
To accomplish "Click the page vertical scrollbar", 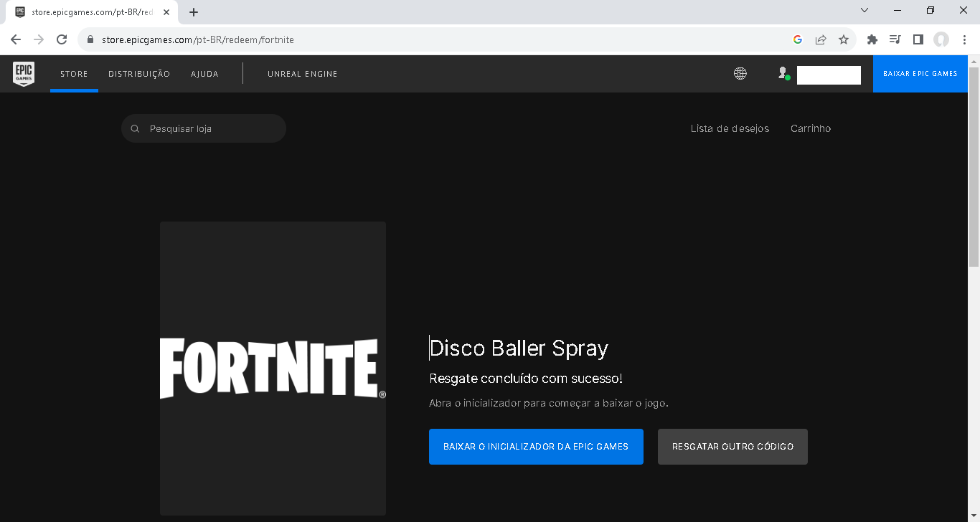I will click(x=974, y=166).
